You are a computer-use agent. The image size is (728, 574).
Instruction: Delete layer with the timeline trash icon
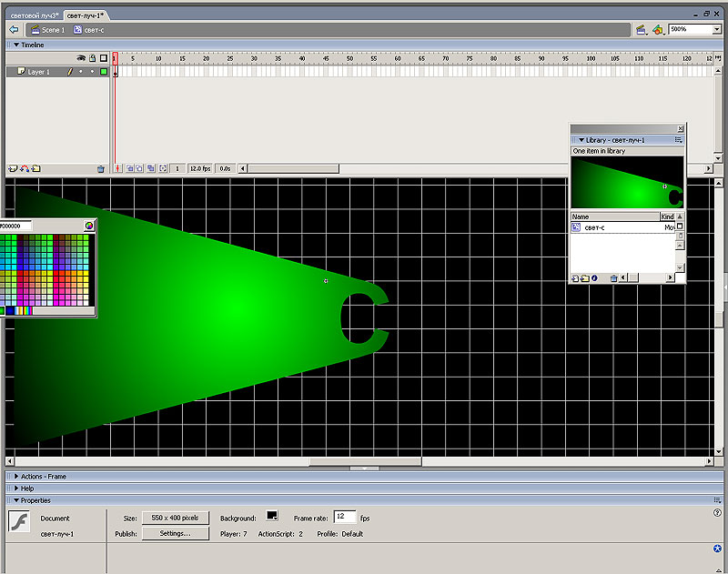pyautogui.click(x=100, y=168)
